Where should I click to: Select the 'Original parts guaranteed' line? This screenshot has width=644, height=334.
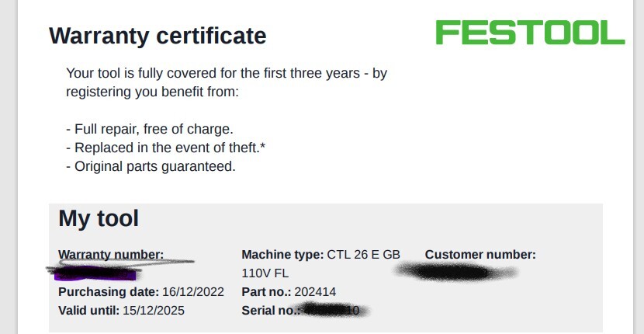pos(150,166)
